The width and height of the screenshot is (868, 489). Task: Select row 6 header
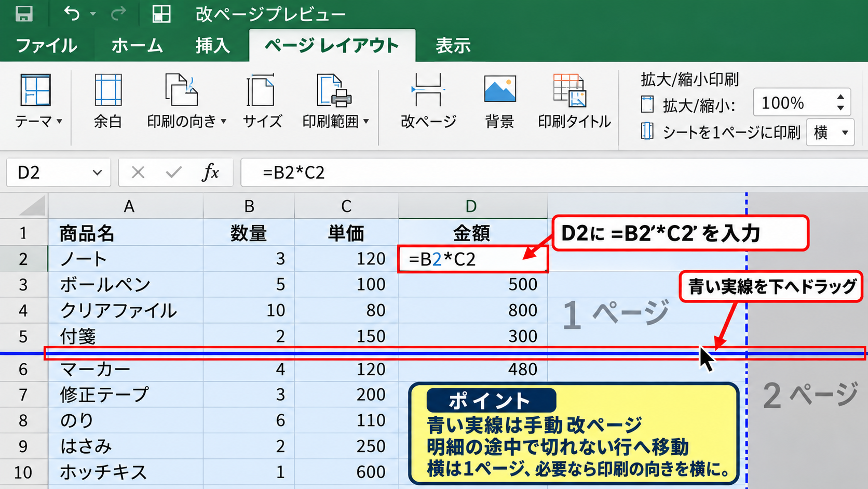point(23,369)
